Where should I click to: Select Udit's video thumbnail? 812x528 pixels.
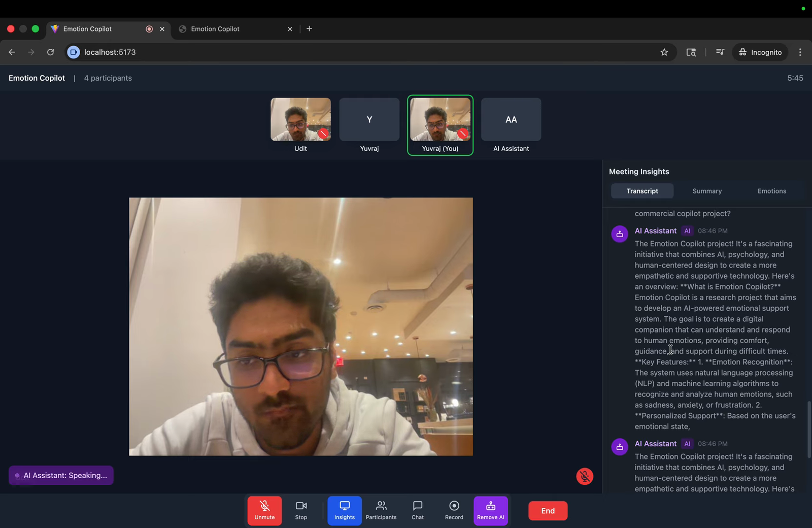point(300,119)
